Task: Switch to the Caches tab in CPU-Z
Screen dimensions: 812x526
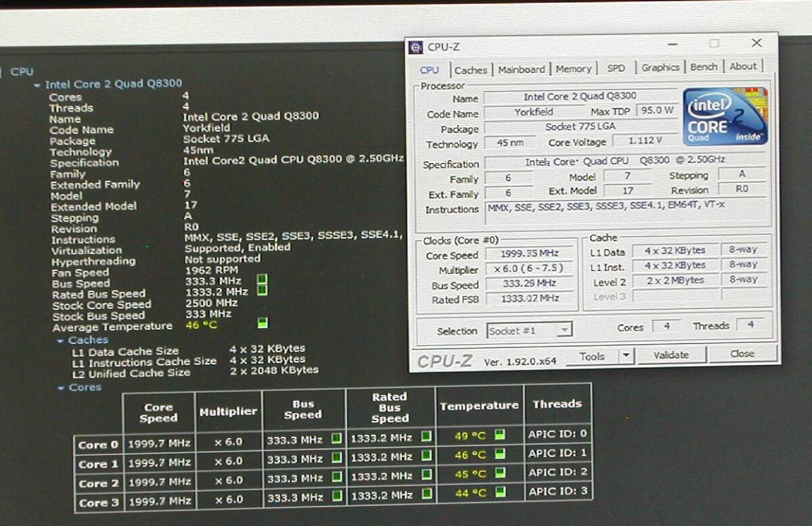Action: tap(471, 70)
